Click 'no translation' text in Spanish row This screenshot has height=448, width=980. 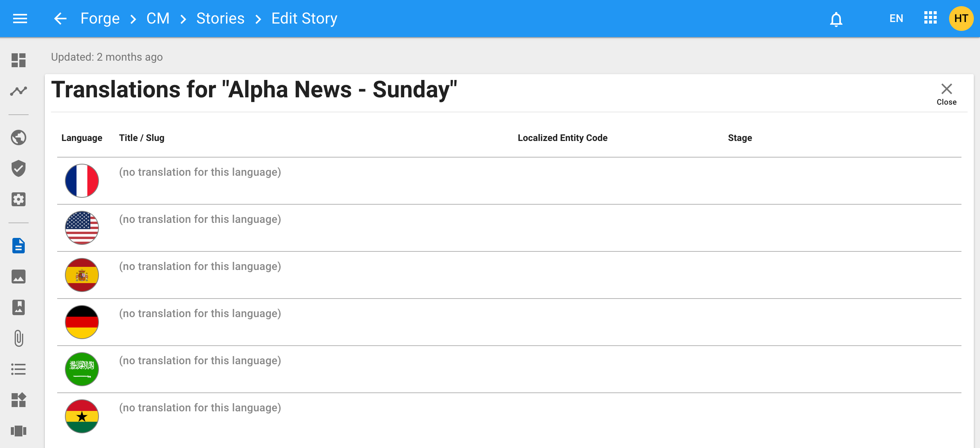coord(200,266)
